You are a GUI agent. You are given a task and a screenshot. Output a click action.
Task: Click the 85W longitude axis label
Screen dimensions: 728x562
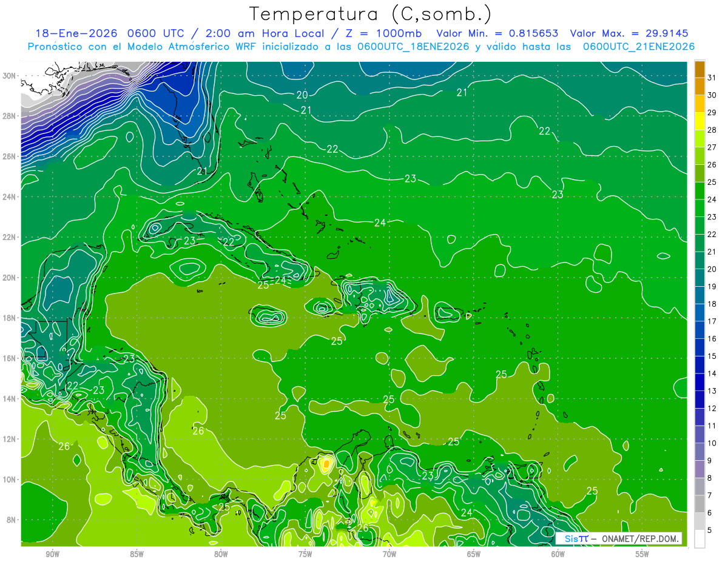137,554
